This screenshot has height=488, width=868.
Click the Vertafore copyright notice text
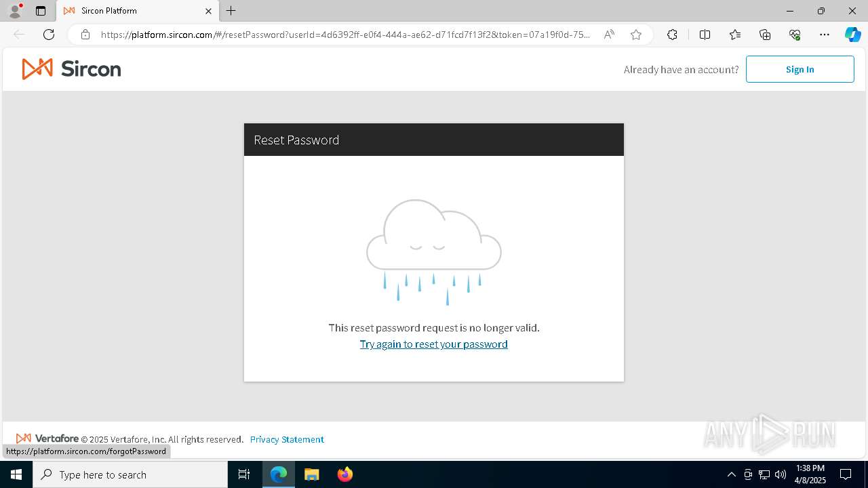(162, 439)
